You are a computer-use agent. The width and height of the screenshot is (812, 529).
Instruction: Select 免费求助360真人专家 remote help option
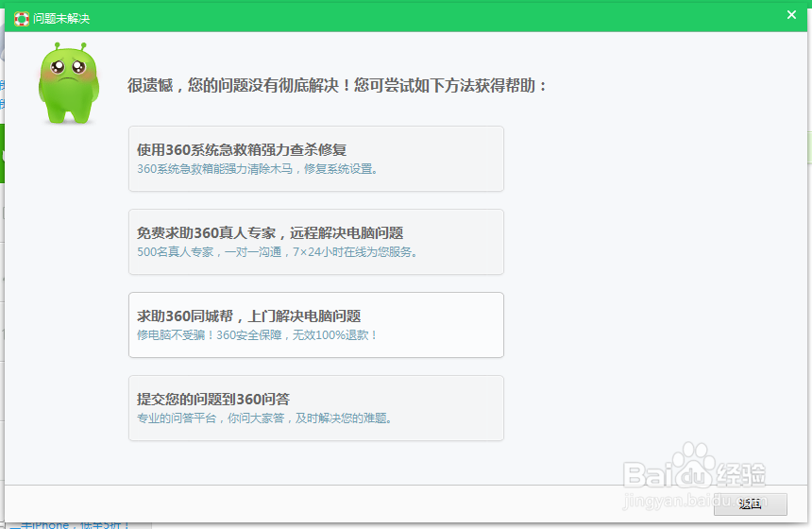(x=316, y=242)
